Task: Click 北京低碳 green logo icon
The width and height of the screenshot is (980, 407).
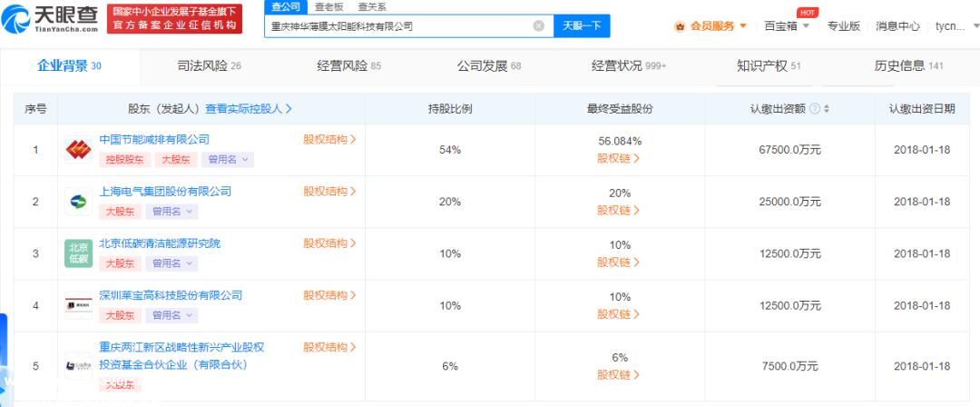Action: tap(78, 253)
